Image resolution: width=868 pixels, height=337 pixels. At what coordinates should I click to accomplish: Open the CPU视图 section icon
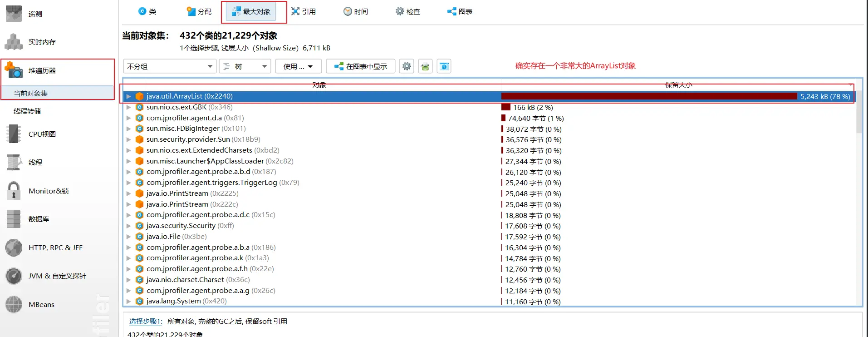[x=14, y=134]
